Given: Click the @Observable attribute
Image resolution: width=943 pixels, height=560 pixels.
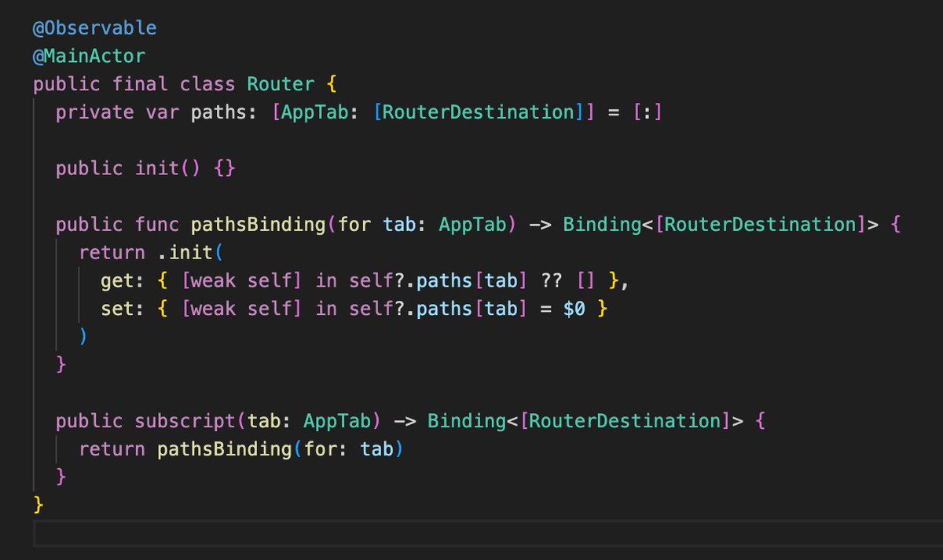Looking at the screenshot, I should (94, 28).
